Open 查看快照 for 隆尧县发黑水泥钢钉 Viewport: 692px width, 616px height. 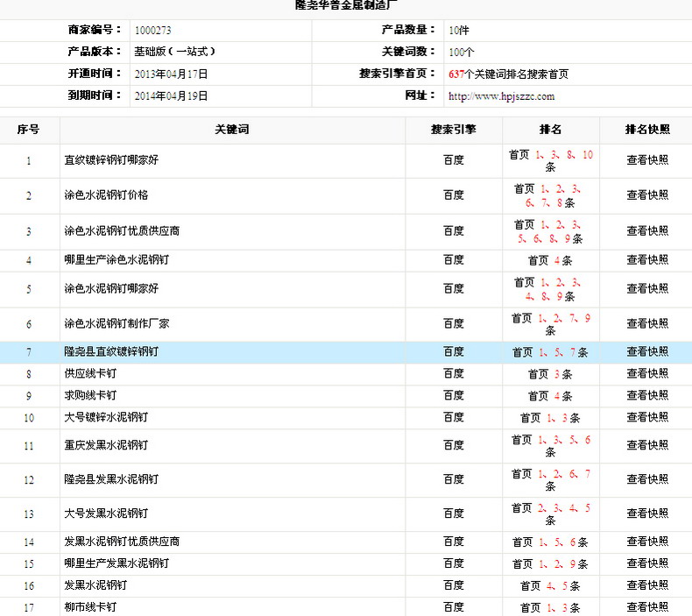647,479
